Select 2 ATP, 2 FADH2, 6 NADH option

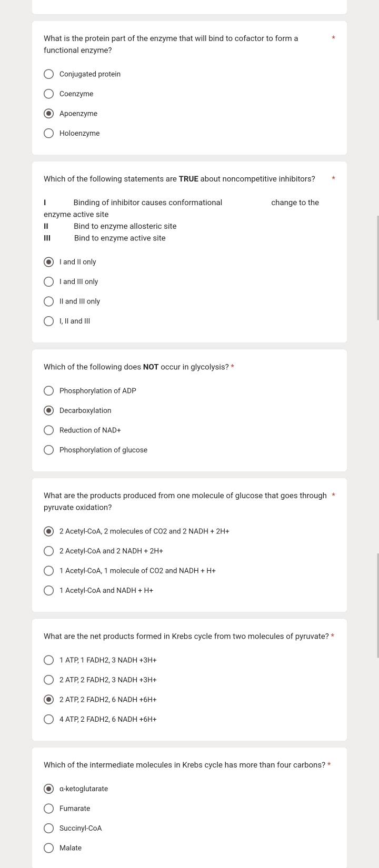click(49, 699)
